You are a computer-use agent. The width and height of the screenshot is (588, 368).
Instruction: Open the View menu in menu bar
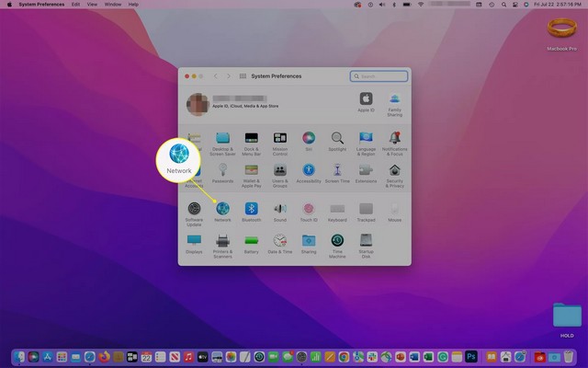point(95,5)
